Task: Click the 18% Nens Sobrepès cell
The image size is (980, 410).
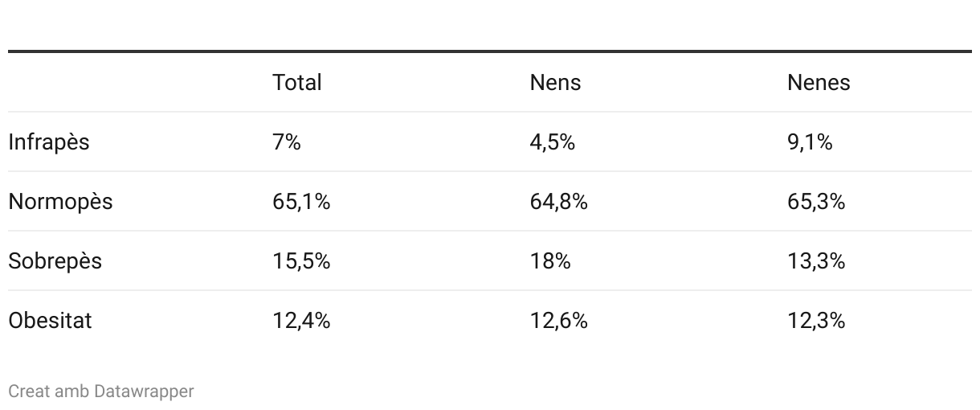Action: [550, 261]
